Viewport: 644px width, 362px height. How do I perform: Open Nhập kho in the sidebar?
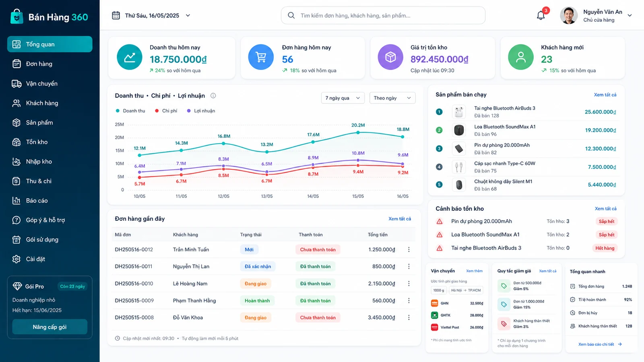(50, 161)
